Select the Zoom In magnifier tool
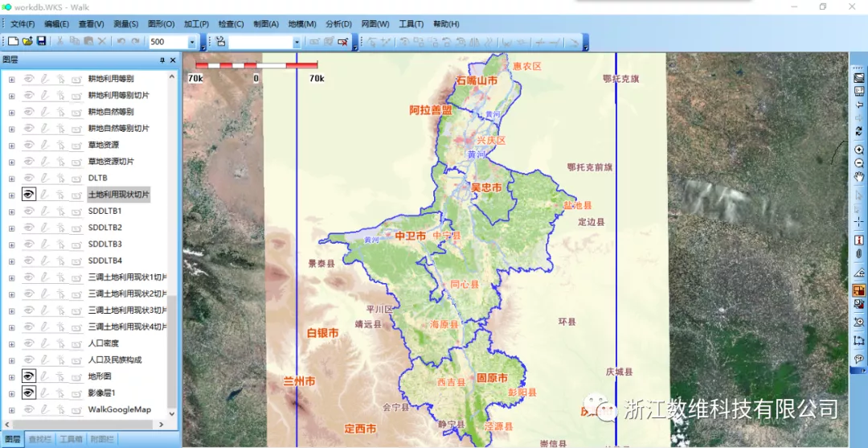 (x=859, y=150)
